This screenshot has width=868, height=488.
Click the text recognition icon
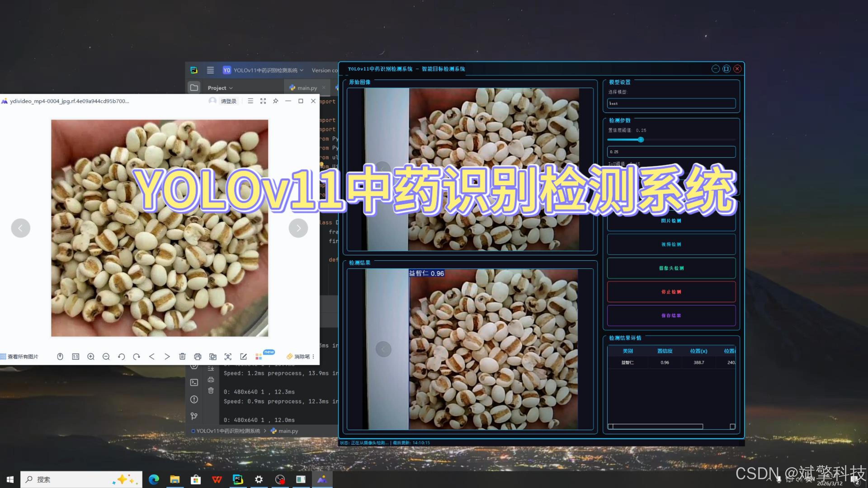tap(228, 356)
